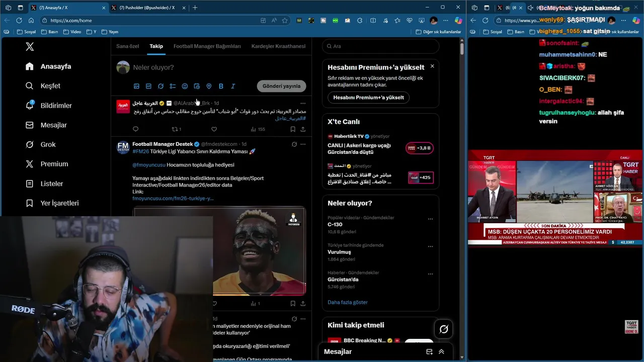Open more options for Vurulmuş trend
Screen dimensions: 644x362
click(430, 247)
